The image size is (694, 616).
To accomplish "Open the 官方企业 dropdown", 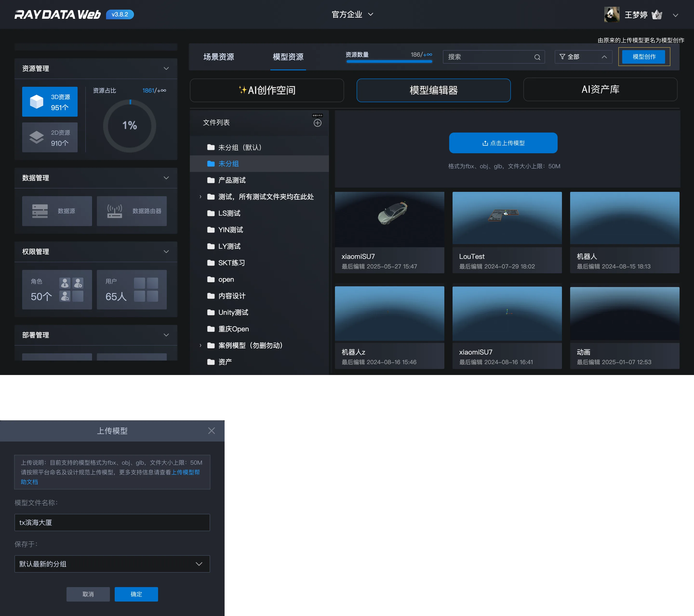I will click(353, 14).
